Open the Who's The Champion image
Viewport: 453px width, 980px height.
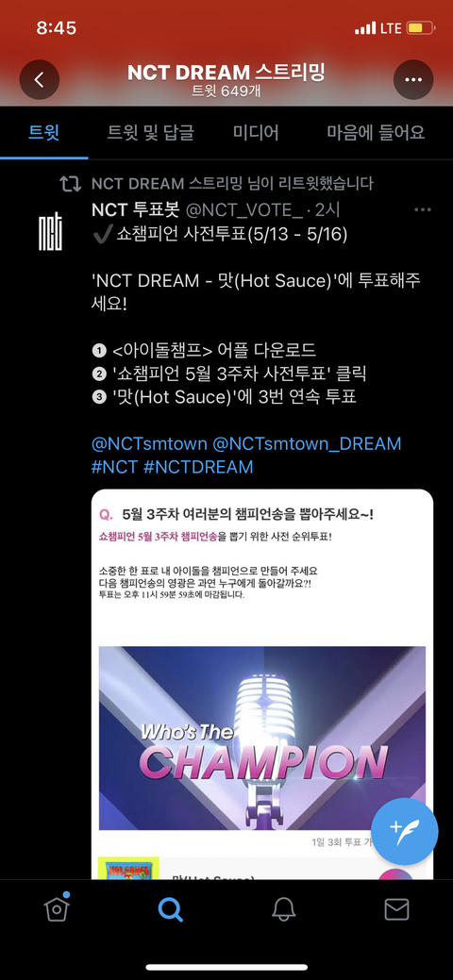(262, 739)
